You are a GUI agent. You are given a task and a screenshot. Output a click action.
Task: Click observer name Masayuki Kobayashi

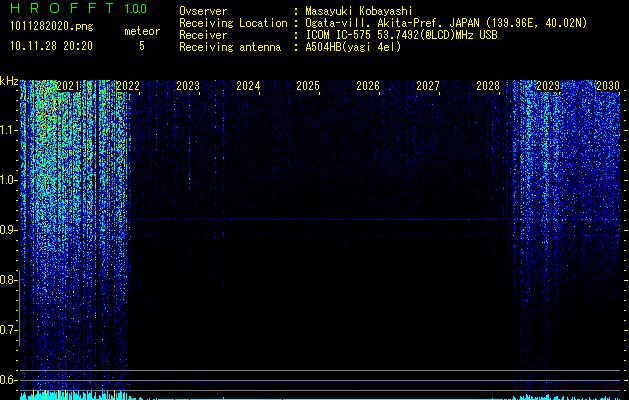359,11
